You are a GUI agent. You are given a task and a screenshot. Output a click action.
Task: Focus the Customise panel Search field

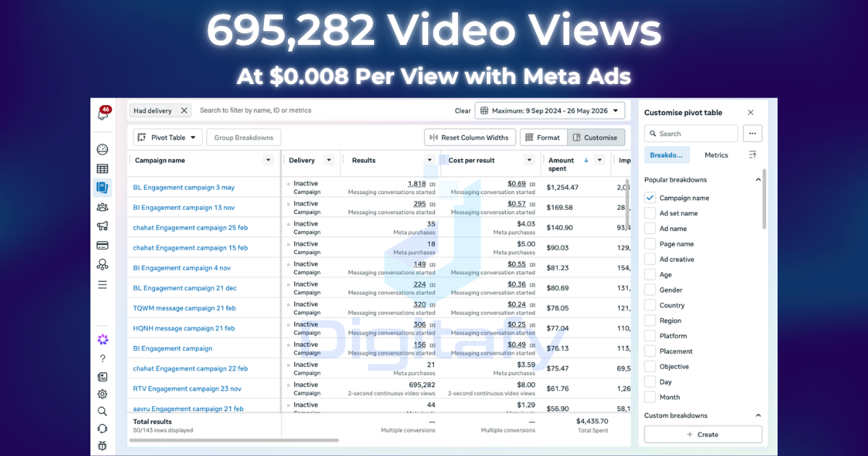coord(691,134)
